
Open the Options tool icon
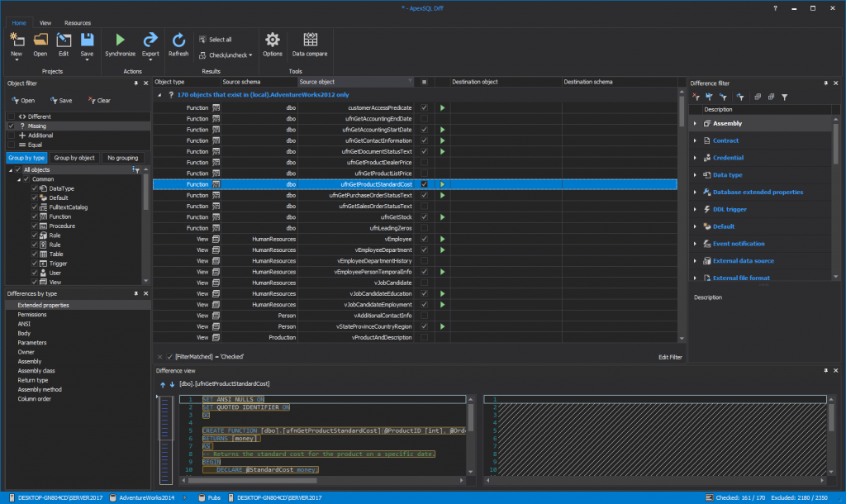pyautogui.click(x=273, y=43)
